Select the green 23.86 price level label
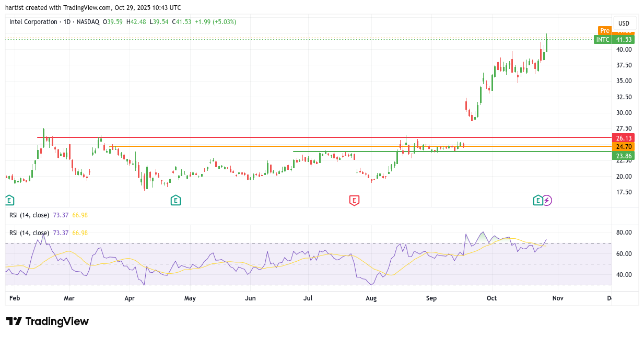This screenshot has width=644, height=337. 624,156
